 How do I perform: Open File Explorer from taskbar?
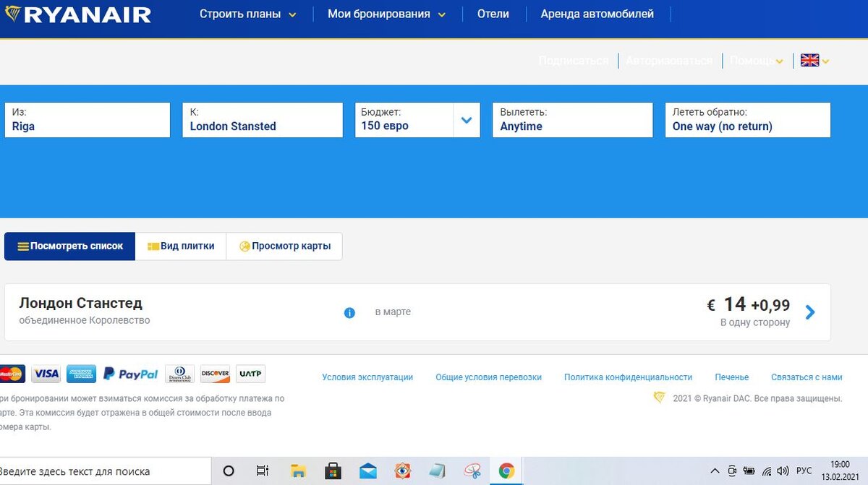point(298,471)
